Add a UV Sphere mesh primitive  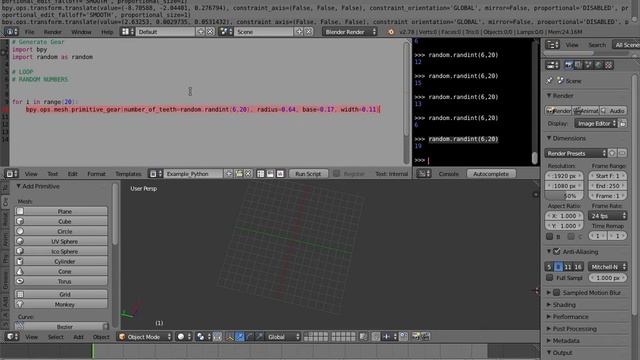coord(61,241)
